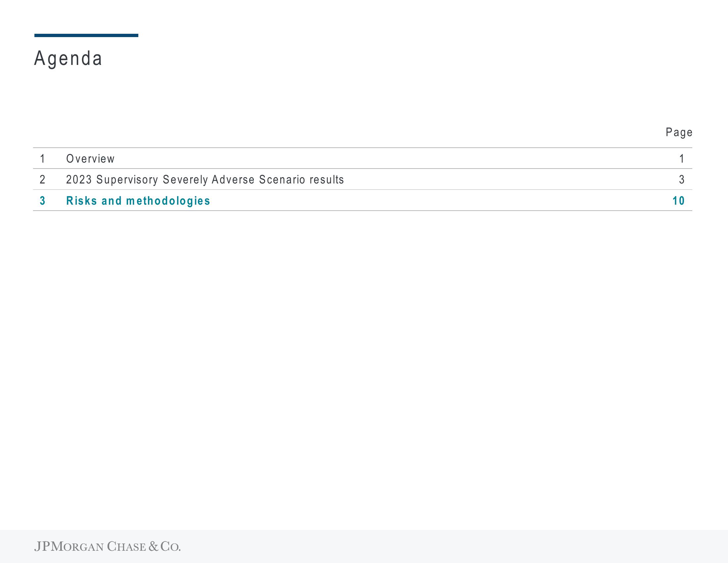728x563 pixels.
Task: Open 2023 Supervisory Severely Adverse Scenario results
Action: (205, 180)
